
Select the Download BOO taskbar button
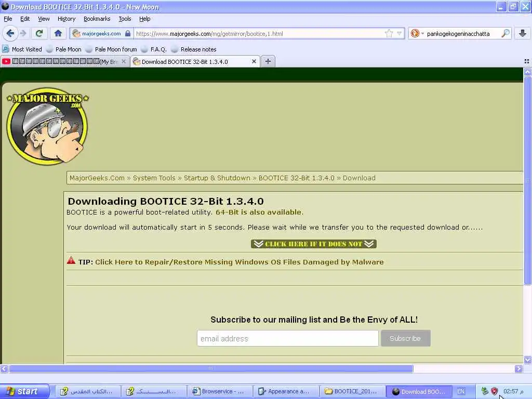(x=419, y=391)
